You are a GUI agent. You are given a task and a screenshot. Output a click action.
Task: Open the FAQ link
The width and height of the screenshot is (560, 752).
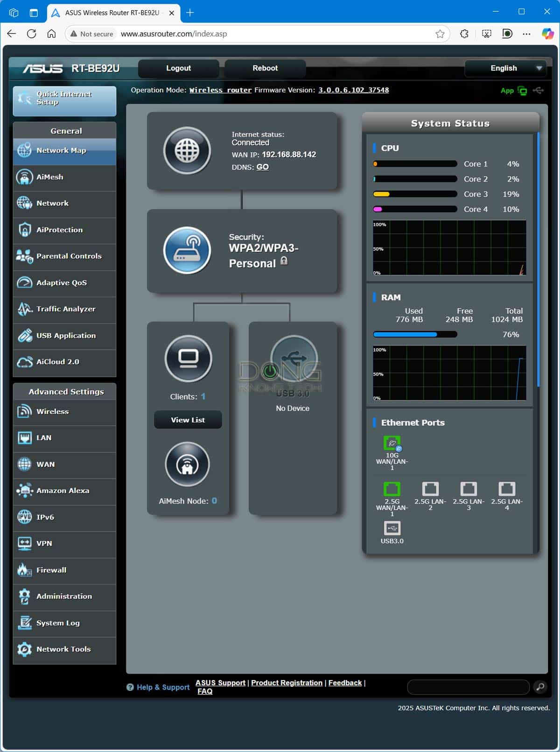click(x=205, y=691)
